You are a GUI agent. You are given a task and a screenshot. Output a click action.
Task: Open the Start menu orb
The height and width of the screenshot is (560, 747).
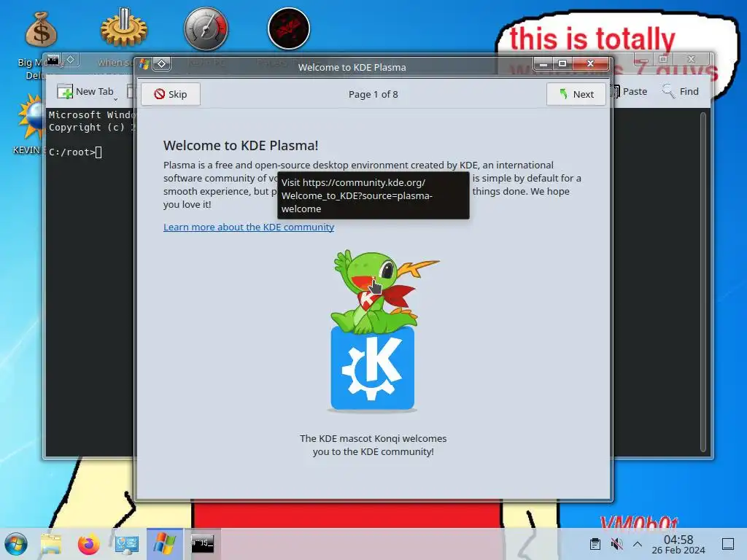click(16, 544)
